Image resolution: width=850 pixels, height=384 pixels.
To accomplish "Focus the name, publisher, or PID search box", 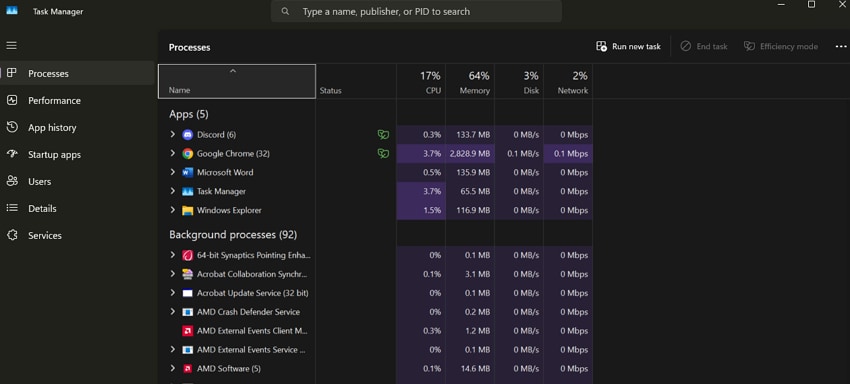I will (416, 11).
